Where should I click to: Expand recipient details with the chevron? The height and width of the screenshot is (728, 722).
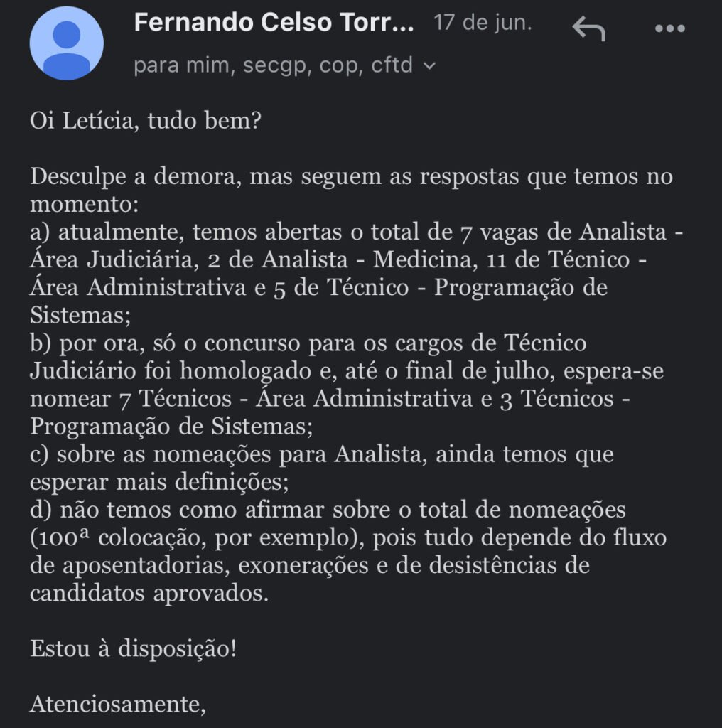point(429,66)
